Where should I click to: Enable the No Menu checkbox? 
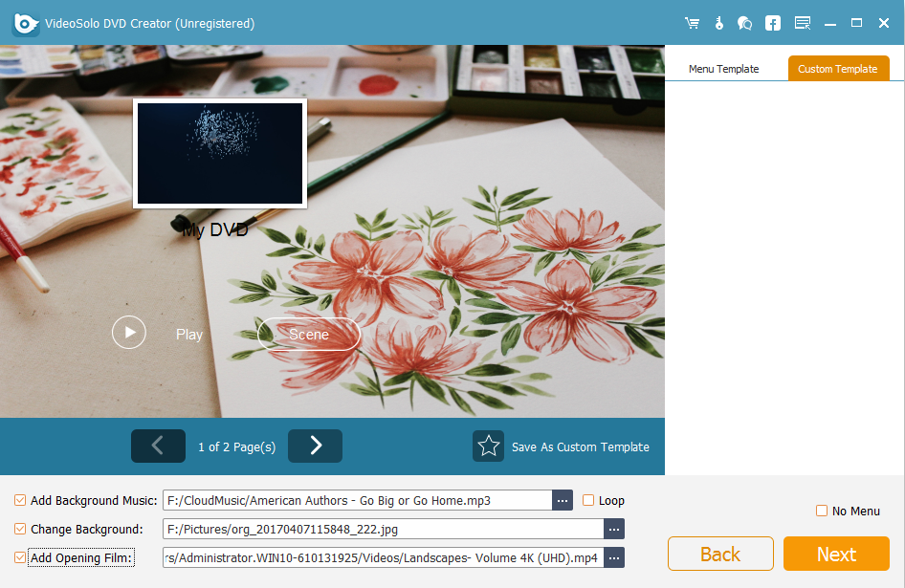tap(822, 511)
